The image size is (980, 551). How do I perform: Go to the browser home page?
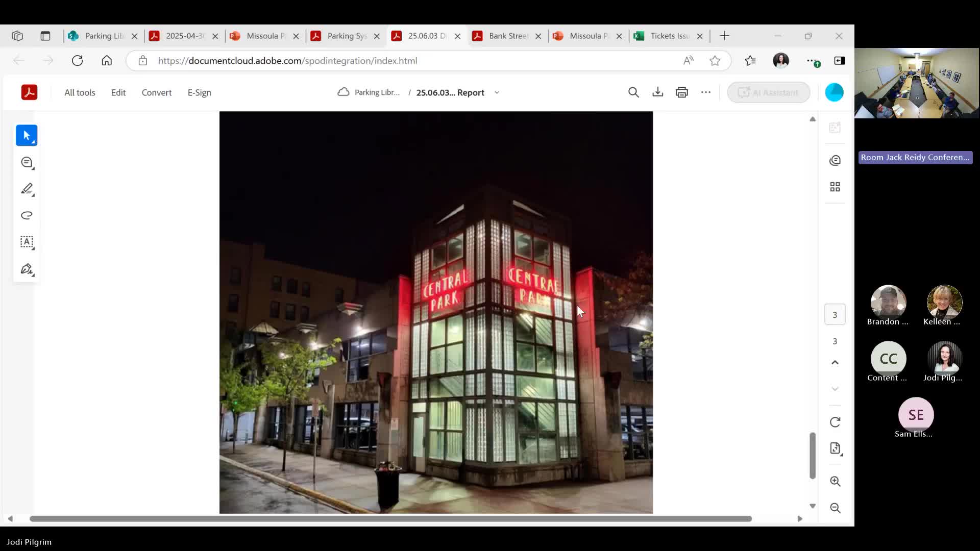pos(107,61)
